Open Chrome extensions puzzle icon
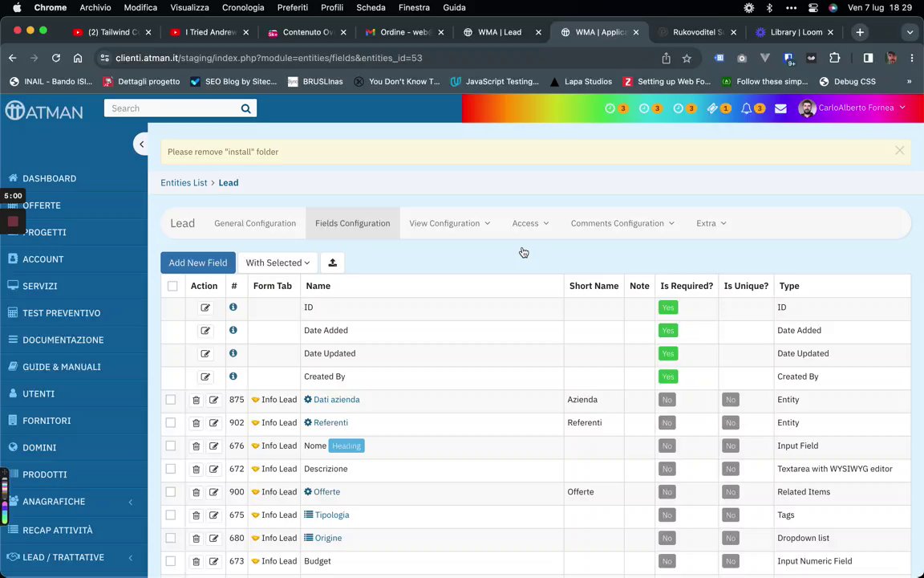This screenshot has height=578, width=924. pos(834,58)
